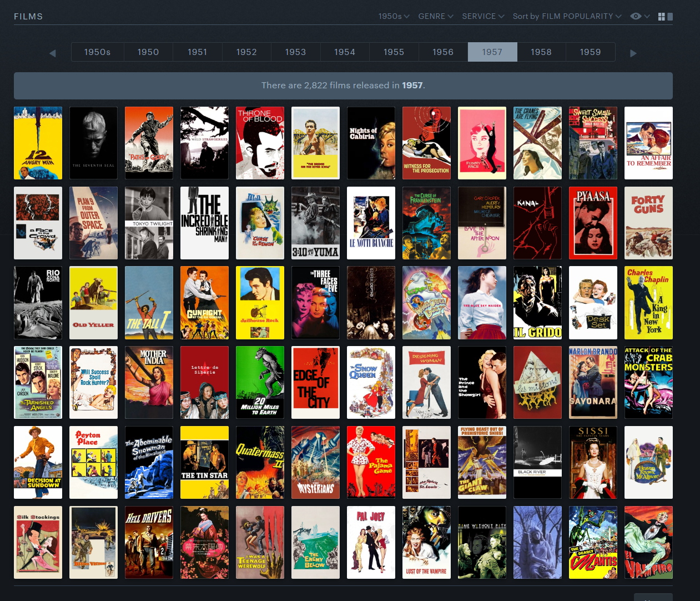Open The Pajama Game poster
Image resolution: width=700 pixels, height=601 pixels.
[x=371, y=463]
